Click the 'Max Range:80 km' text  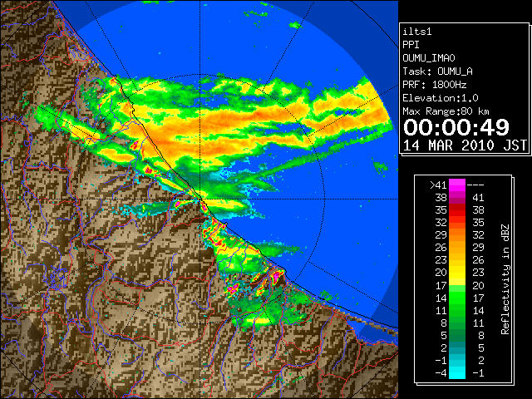pyautogui.click(x=446, y=111)
